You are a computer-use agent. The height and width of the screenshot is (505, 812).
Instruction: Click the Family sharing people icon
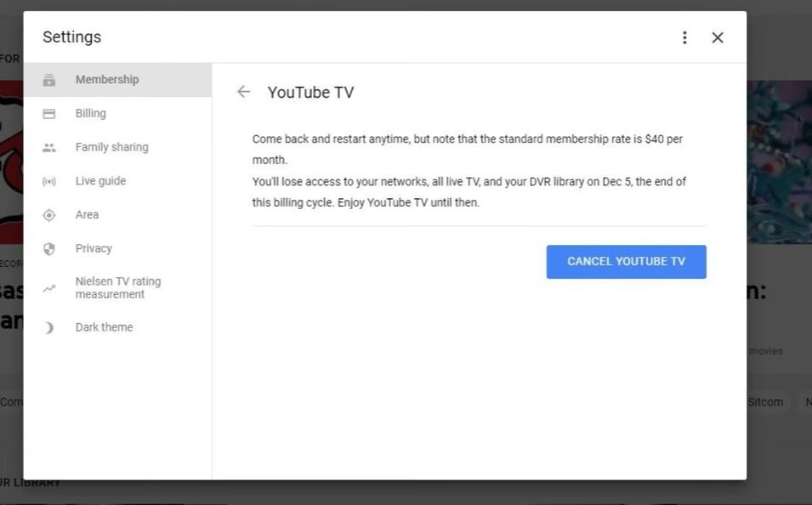click(x=49, y=148)
